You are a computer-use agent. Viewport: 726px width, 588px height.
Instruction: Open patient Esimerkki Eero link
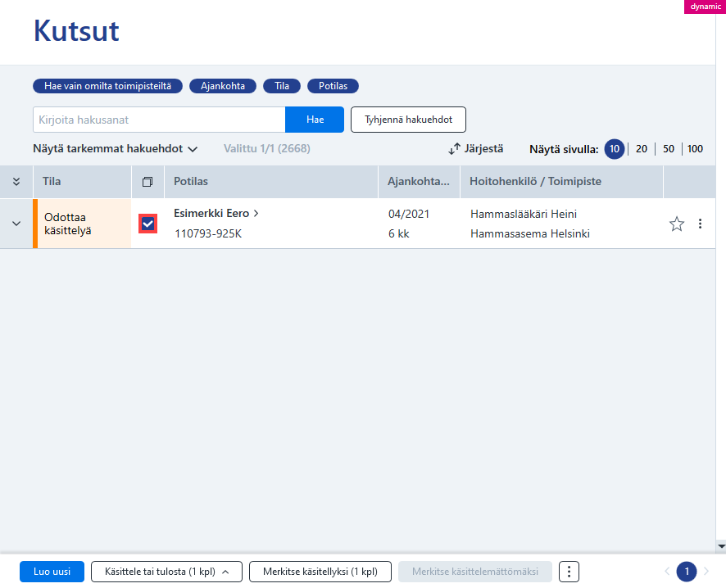click(x=216, y=213)
